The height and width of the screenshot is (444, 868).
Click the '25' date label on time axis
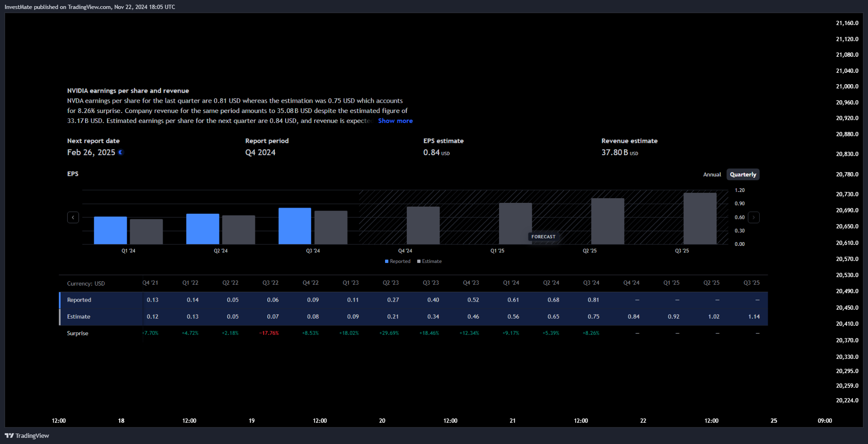[774, 421]
